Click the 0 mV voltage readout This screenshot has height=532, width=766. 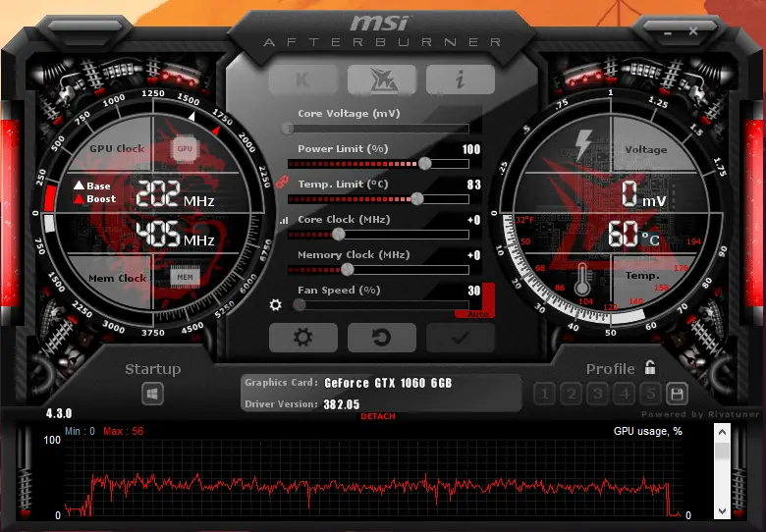pyautogui.click(x=644, y=194)
